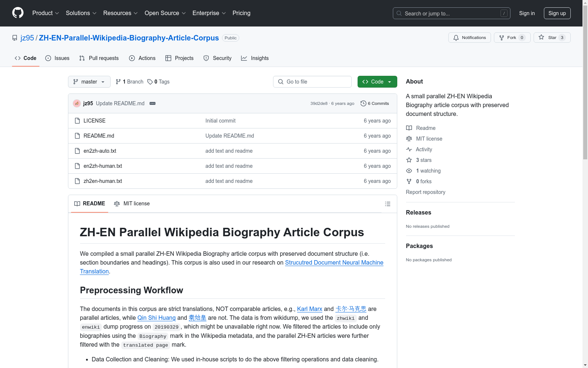Open commit hash 39d2de8
This screenshot has width=588, height=368.
point(319,103)
